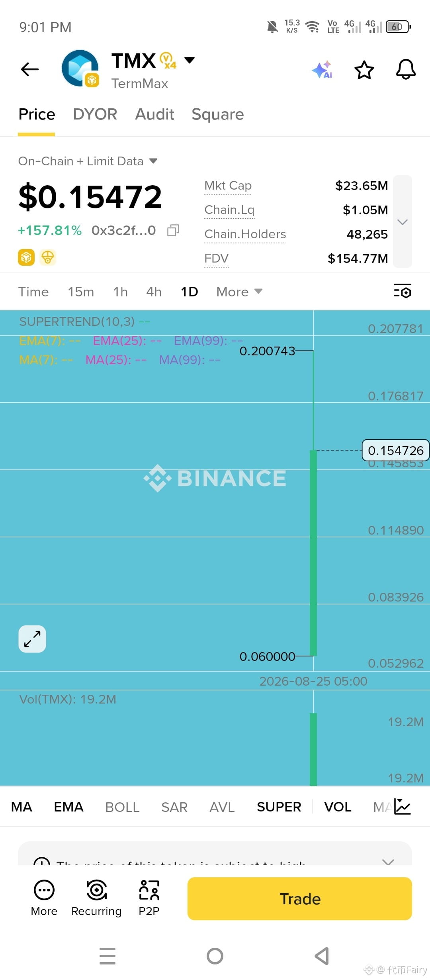Open the More timeframes dropdown
The height and width of the screenshot is (980, 430).
pos(239,292)
